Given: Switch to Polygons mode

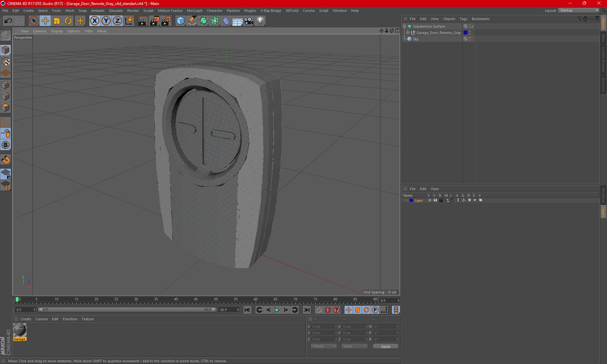Looking at the screenshot, I should point(6,108).
